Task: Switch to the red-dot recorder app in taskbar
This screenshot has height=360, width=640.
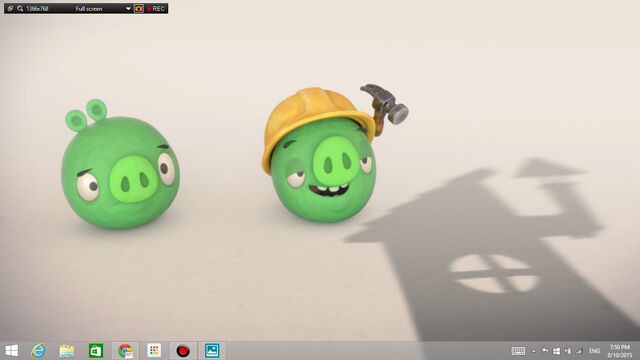Action: coord(183,351)
